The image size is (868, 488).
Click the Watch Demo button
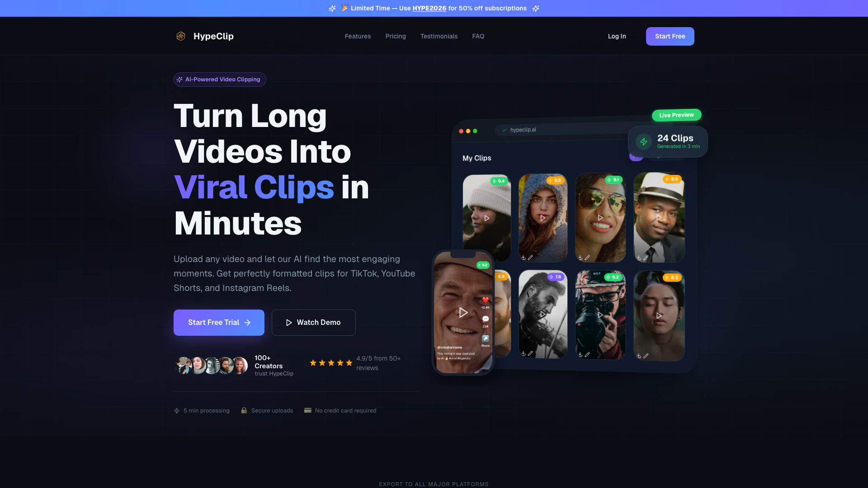pyautogui.click(x=313, y=323)
